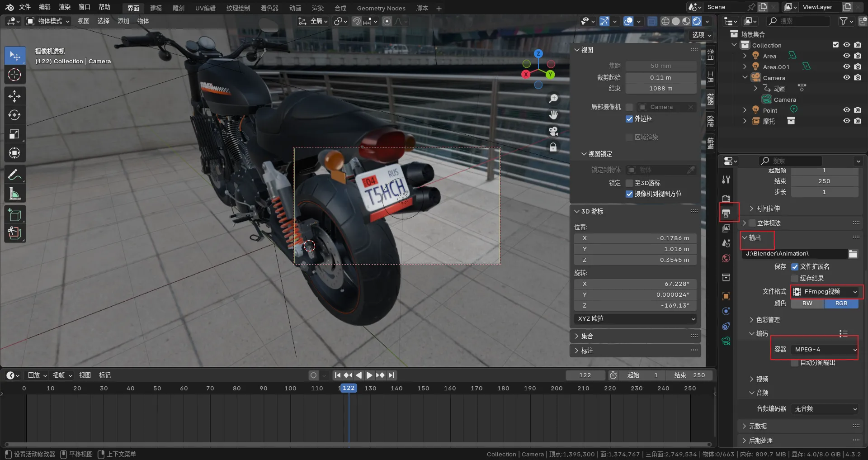Open the 渲染 menu in the top bar
This screenshot has width=868, height=460.
tap(65, 7)
